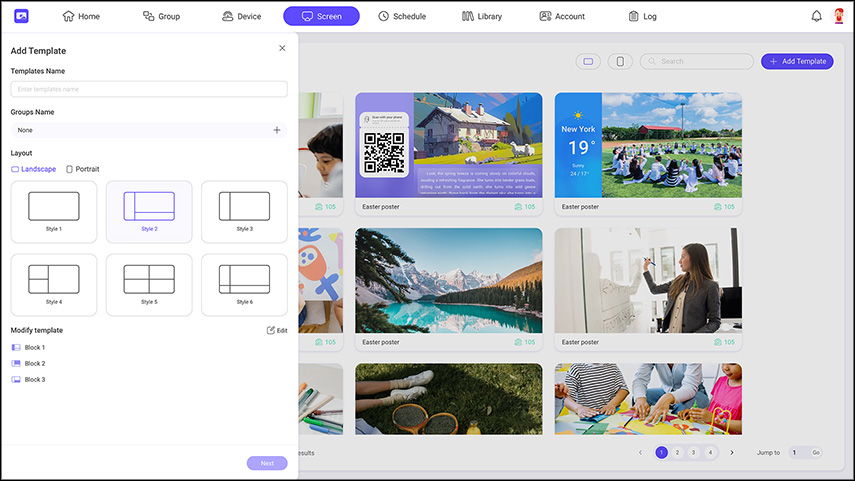855x481 pixels.
Task: Click the Add Template button
Action: point(797,61)
